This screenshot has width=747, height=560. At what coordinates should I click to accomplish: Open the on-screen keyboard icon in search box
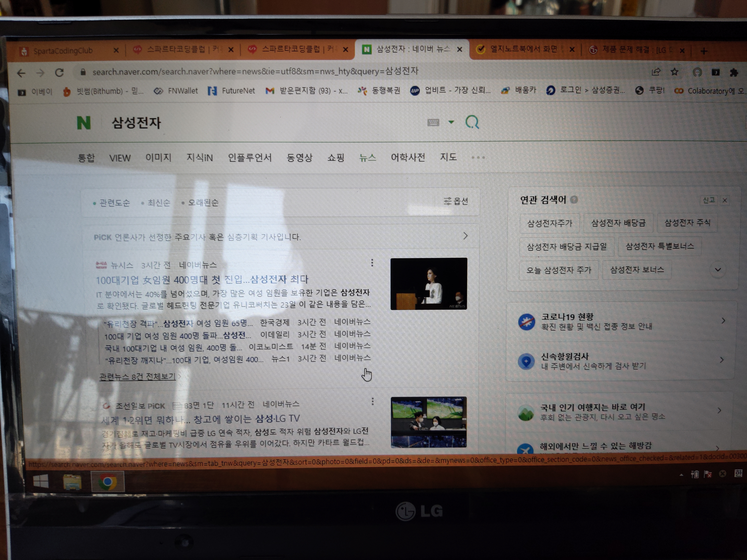click(433, 122)
